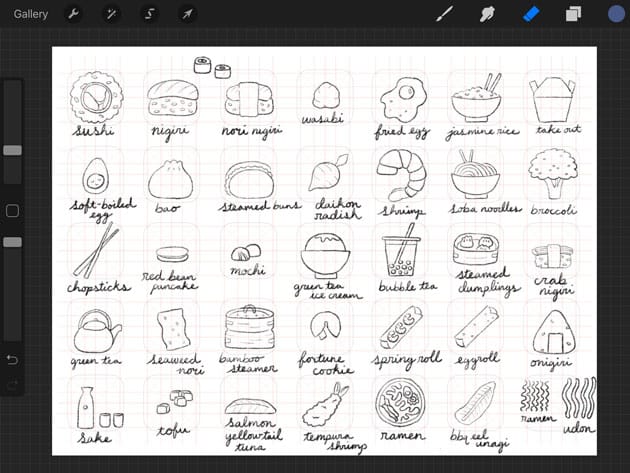Image resolution: width=630 pixels, height=473 pixels.
Task: Tap the handwritten "seaweed nori" label
Action: (176, 364)
